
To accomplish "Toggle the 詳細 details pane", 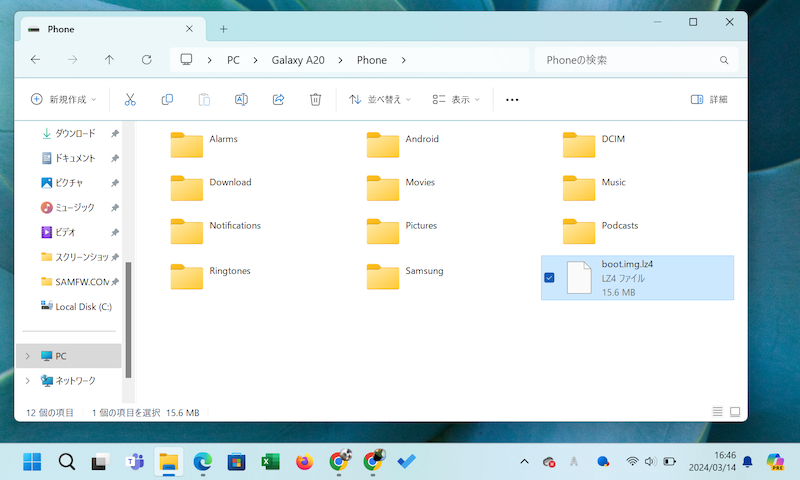I will tap(709, 100).
